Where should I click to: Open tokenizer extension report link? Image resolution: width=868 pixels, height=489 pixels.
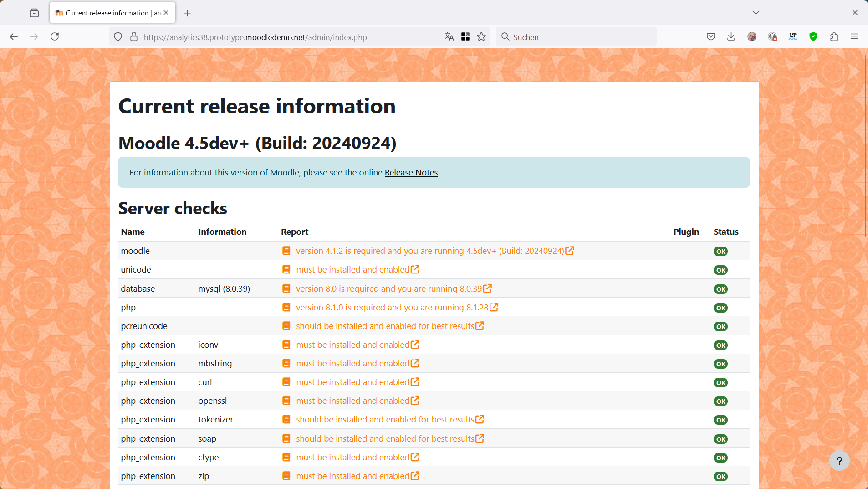click(390, 420)
